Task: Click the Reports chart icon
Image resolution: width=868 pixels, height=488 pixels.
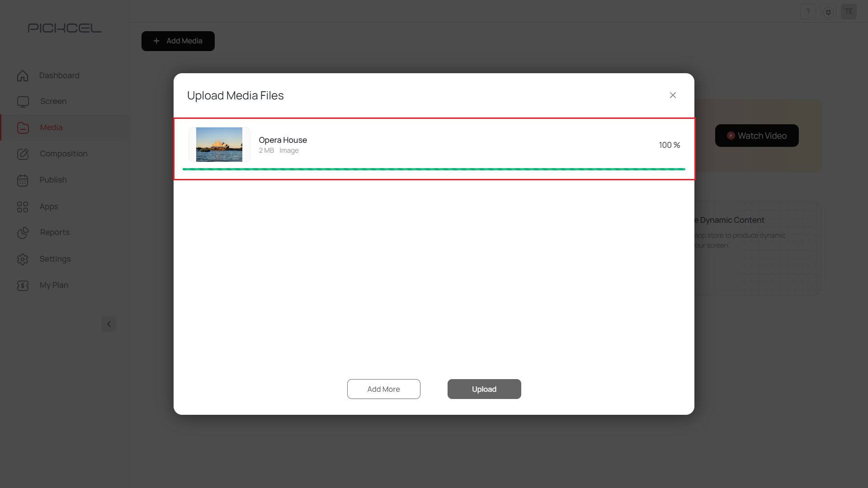Action: tap(23, 233)
